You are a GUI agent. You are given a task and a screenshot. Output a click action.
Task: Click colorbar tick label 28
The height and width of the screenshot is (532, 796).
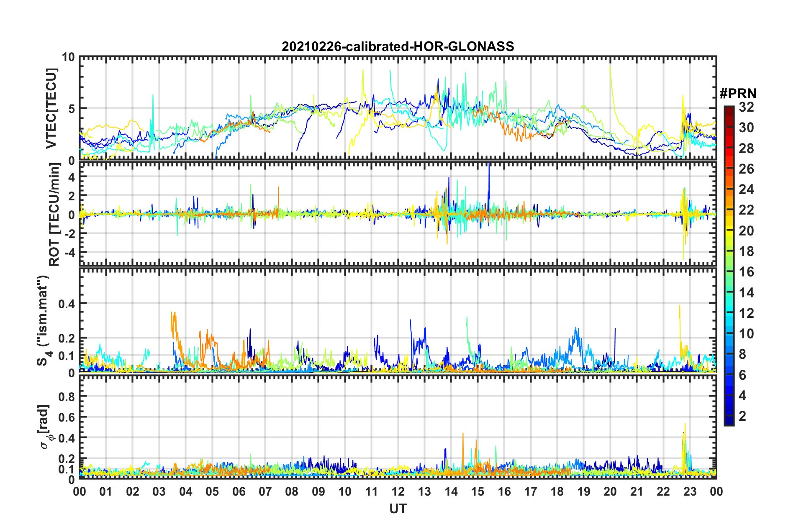[746, 148]
